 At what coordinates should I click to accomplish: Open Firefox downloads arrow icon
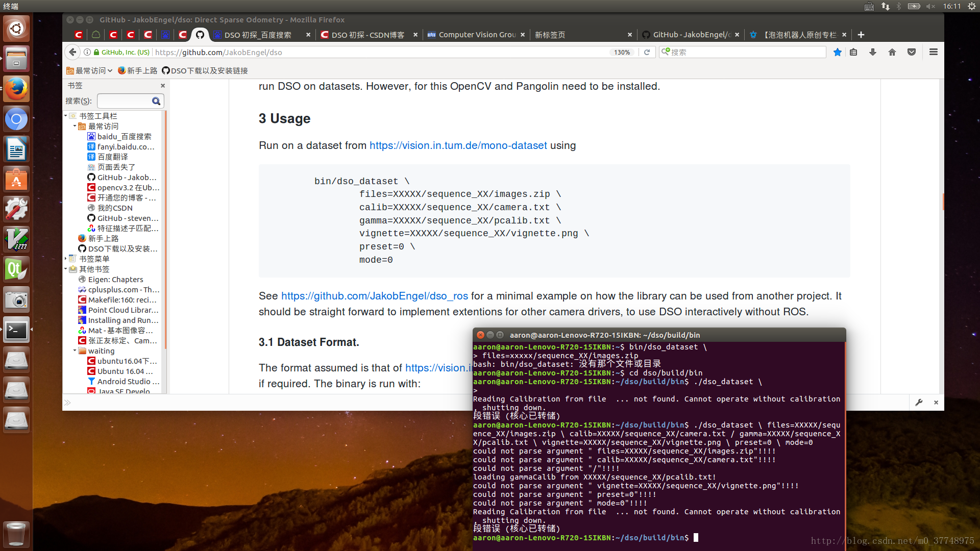(x=873, y=52)
